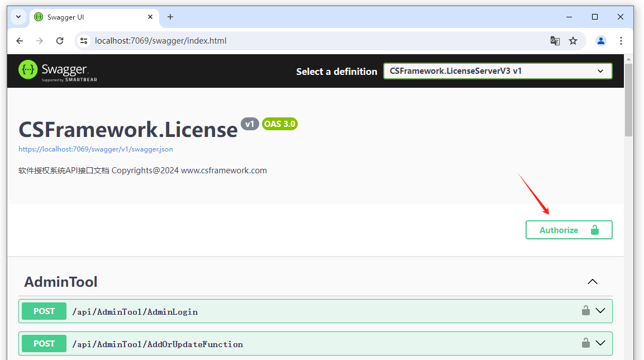644x360 pixels.
Task: Click the v1 version badge
Action: 250,124
